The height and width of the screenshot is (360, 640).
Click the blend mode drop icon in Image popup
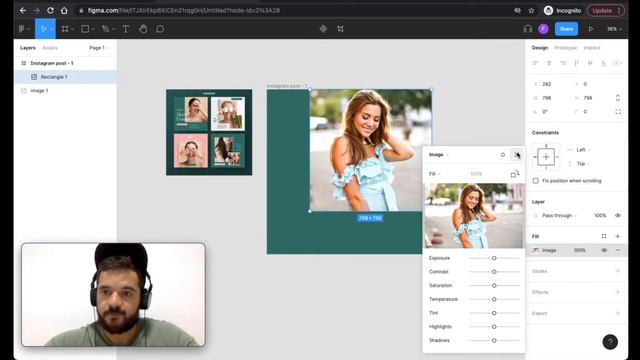[503, 155]
